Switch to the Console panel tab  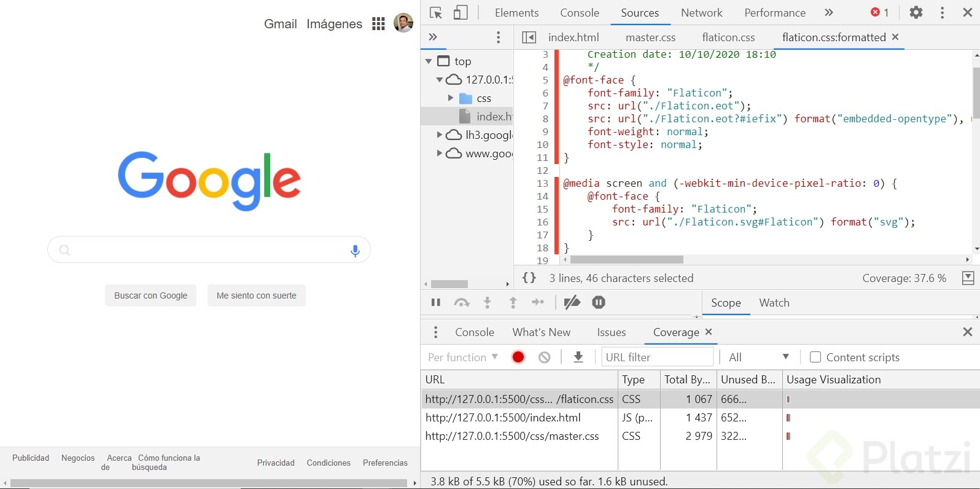click(x=580, y=13)
